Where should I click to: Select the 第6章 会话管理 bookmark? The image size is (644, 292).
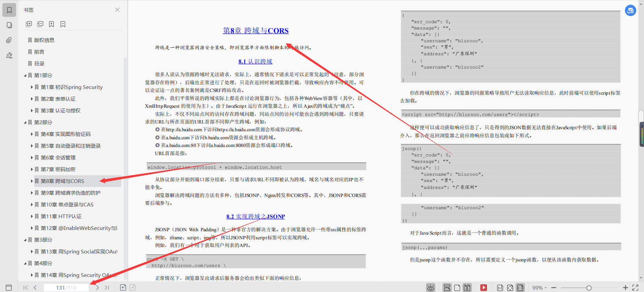(58, 157)
